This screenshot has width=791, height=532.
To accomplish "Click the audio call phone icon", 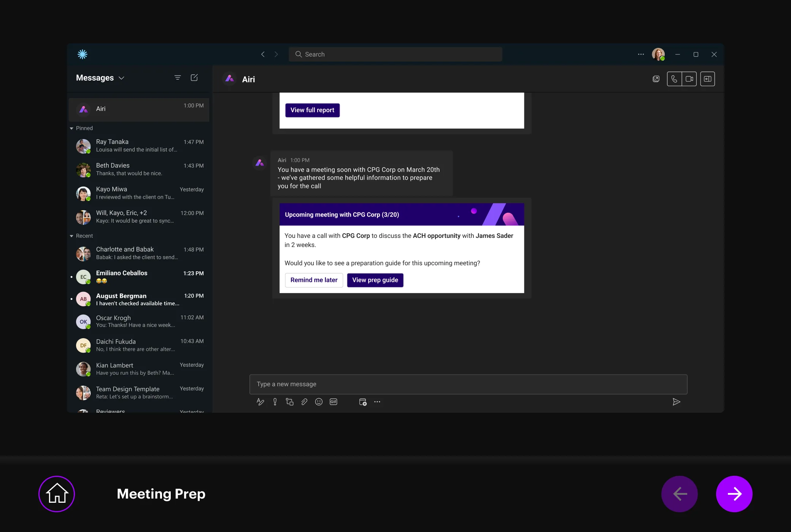I will tap(674, 79).
